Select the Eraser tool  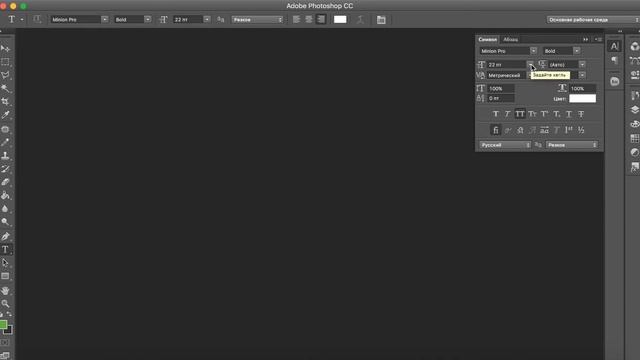tap(5, 182)
